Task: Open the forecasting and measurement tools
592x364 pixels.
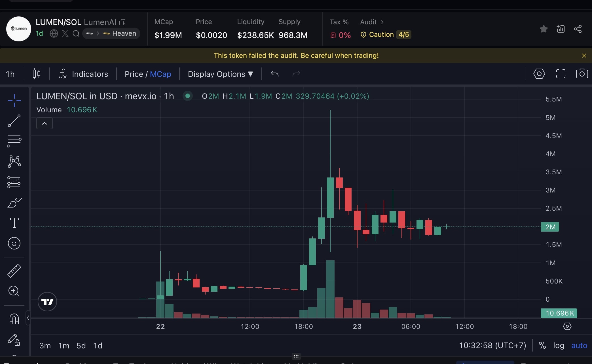Action: tap(14, 182)
